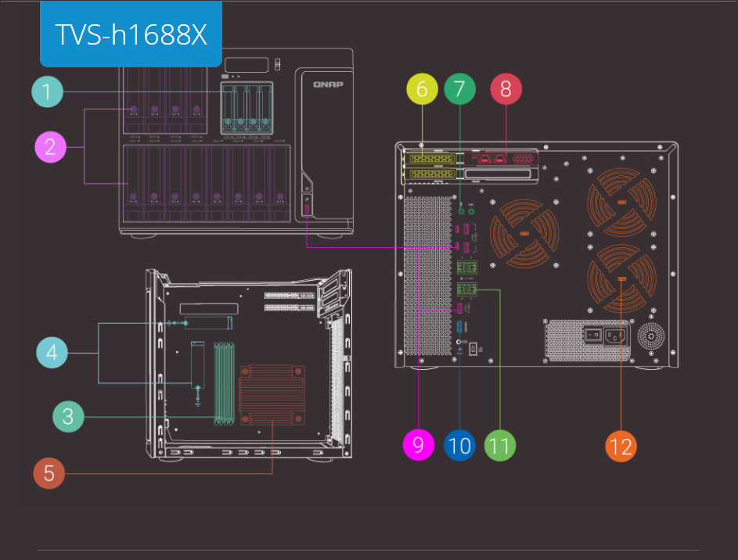Screen dimensions: 738x560
Task: Click the rear power rocker switch
Action: (592, 337)
